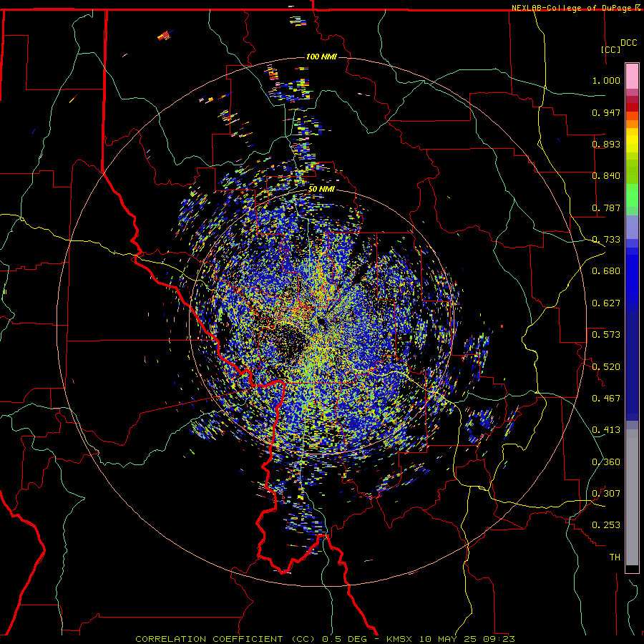Screen dimensions: 644x644
Task: Click the 1.000 value on the color scale
Action: tap(606, 80)
